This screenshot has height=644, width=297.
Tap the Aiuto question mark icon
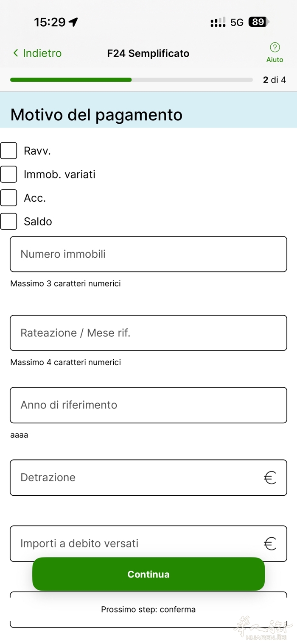point(275,47)
